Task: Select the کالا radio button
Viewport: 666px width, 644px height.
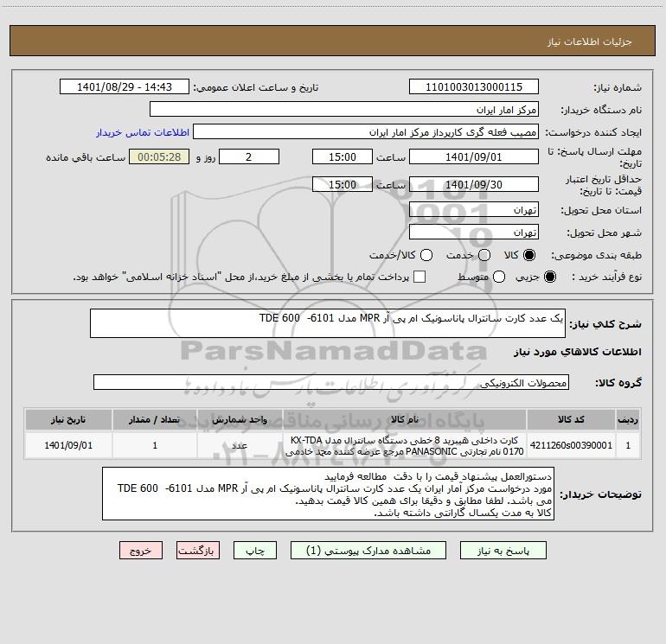Action: pos(529,255)
